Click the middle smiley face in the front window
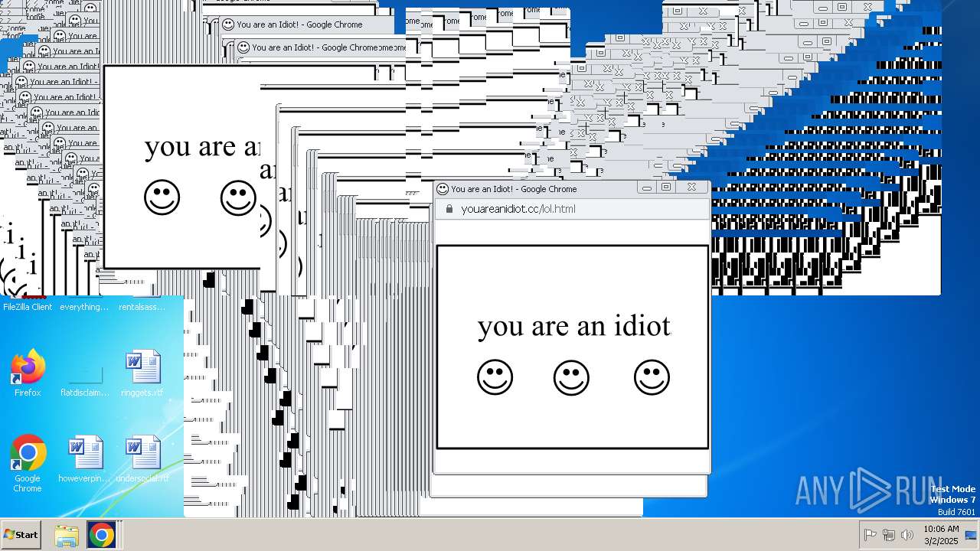This screenshot has height=551, width=980. click(x=571, y=377)
